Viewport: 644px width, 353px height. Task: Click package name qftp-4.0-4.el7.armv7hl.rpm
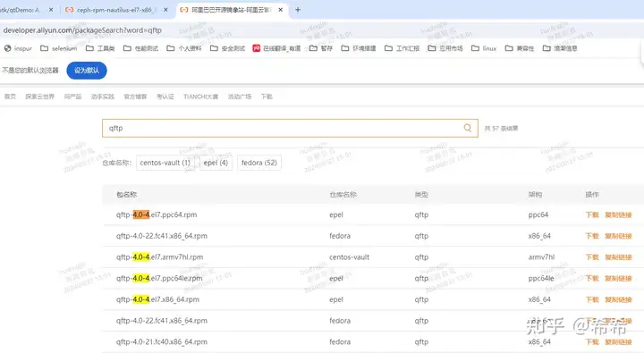[159, 257]
